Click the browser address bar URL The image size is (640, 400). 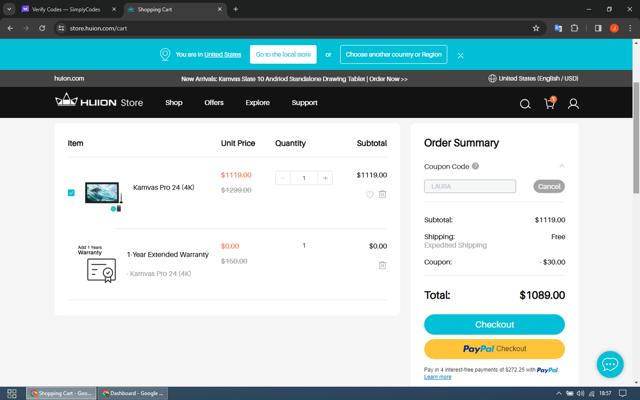98,28
